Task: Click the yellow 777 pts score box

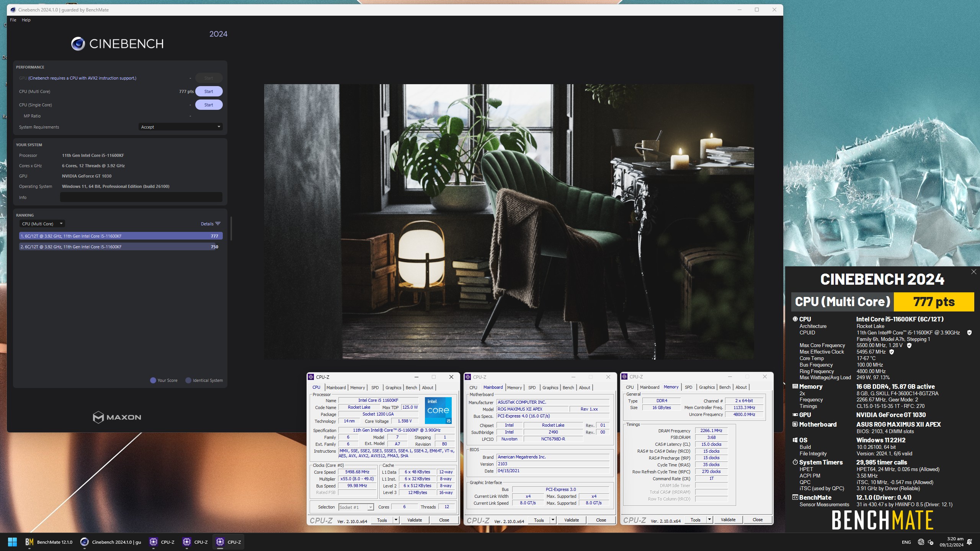Action: 934,302
